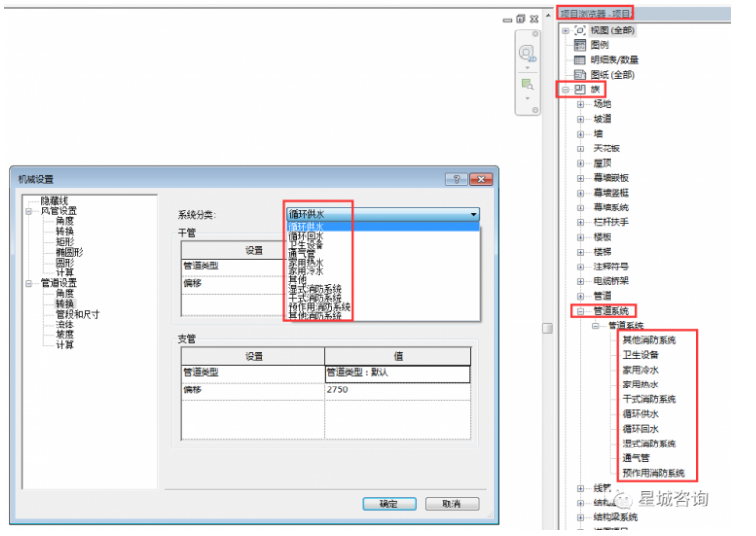
Task: Click the project browser scroll-up arrow
Action: [548, 16]
